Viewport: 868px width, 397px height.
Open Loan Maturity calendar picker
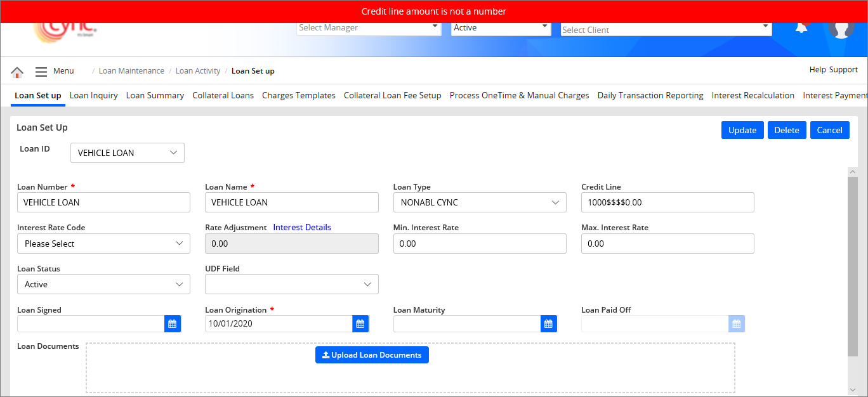point(548,324)
